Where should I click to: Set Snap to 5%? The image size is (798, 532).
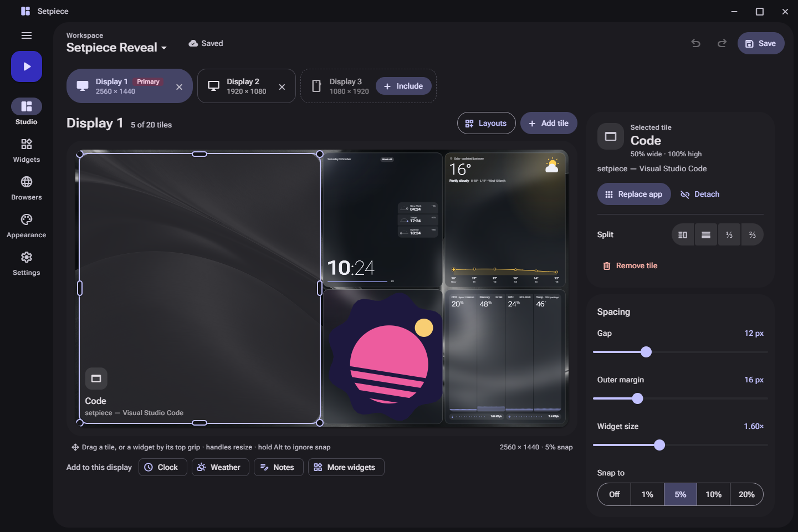click(x=681, y=494)
